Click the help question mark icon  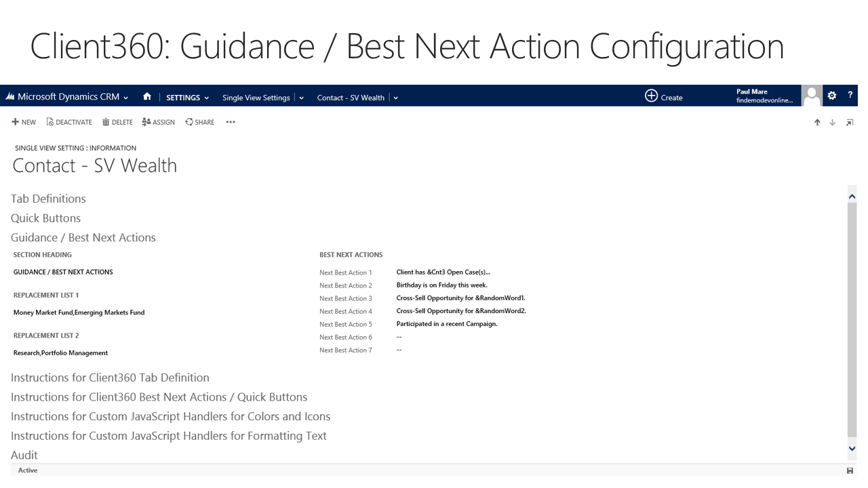tap(850, 96)
